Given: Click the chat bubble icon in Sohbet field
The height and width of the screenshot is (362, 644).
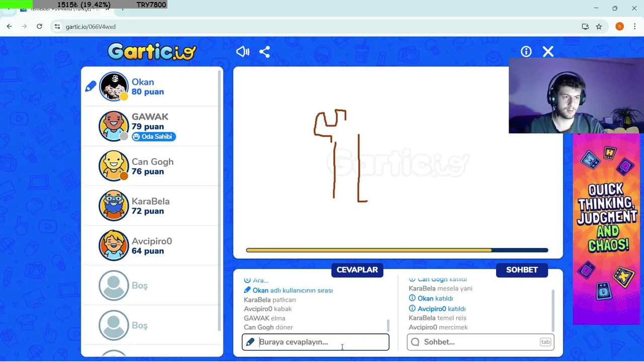Looking at the screenshot, I should [415, 342].
